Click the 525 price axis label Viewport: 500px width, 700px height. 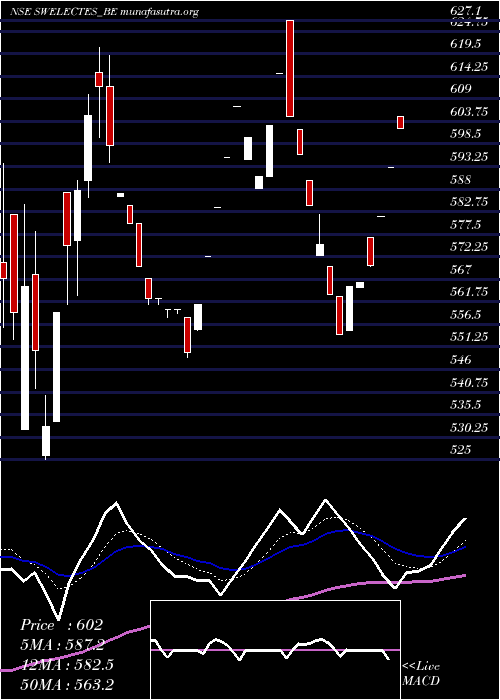tap(461, 450)
